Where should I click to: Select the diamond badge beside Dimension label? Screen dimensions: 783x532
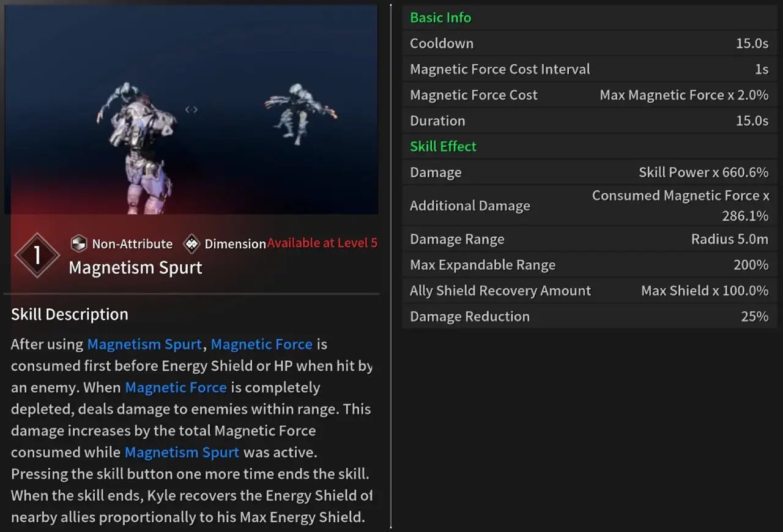click(191, 243)
